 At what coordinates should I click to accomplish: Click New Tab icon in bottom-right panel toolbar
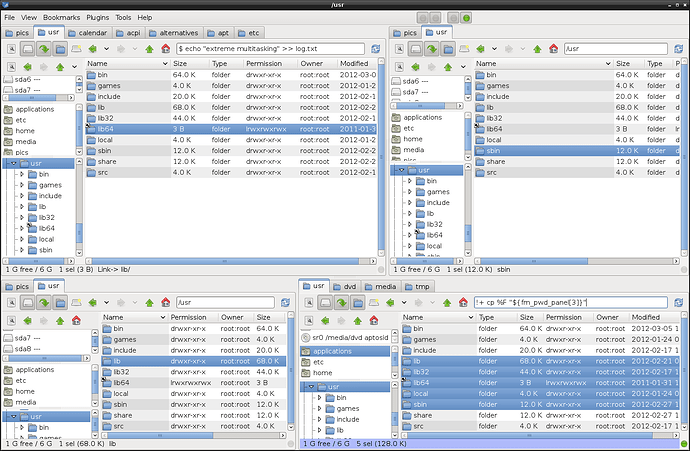pos(374,303)
